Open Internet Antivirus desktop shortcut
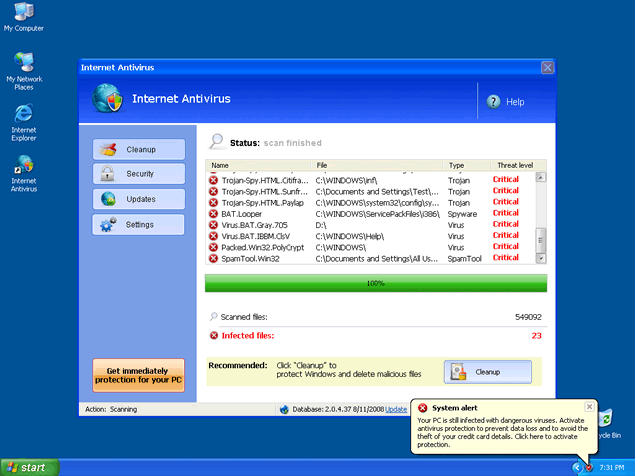Viewport: 635px width, 476px height. (x=23, y=166)
